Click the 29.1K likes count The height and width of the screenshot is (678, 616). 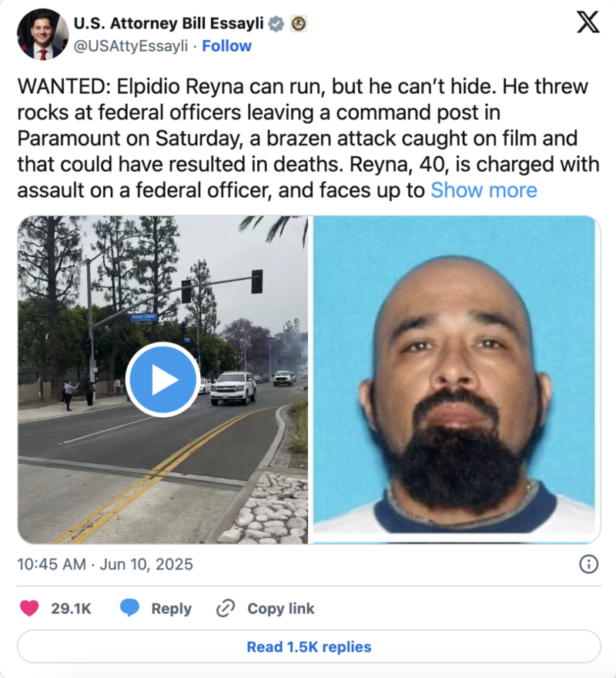[71, 609]
